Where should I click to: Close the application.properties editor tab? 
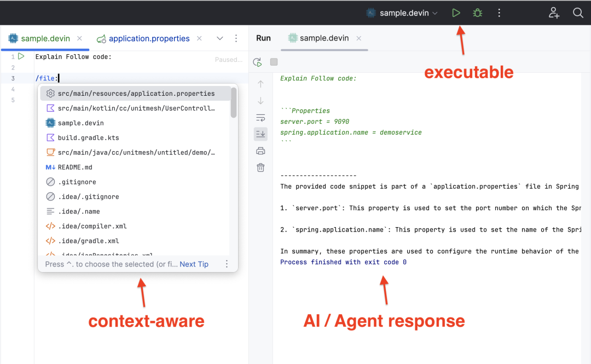coord(199,38)
